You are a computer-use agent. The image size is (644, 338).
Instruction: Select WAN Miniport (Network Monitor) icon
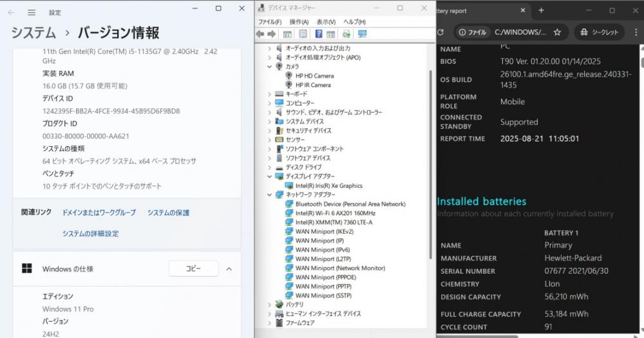coord(289,268)
